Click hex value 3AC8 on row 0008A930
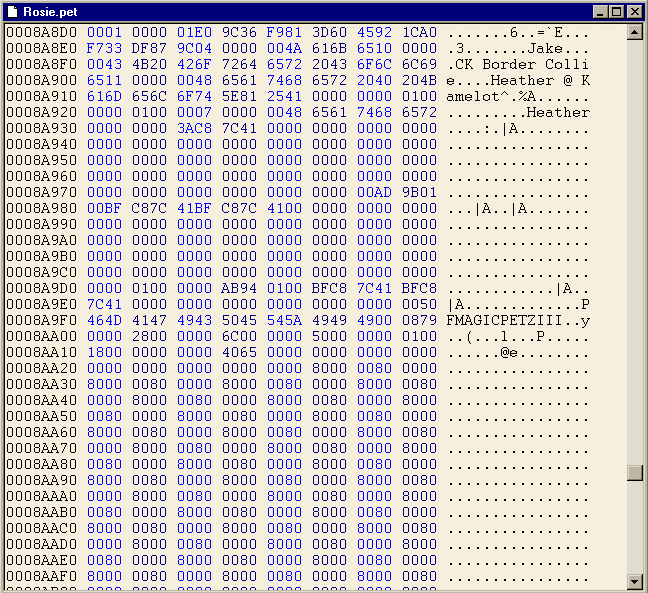 coord(194,128)
